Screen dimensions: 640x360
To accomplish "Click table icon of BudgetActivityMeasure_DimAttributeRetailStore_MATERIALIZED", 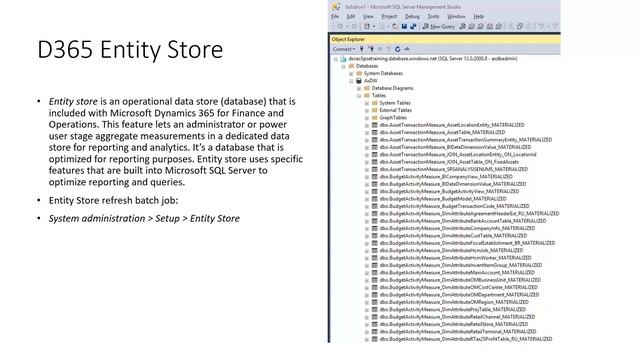I will 375,324.
